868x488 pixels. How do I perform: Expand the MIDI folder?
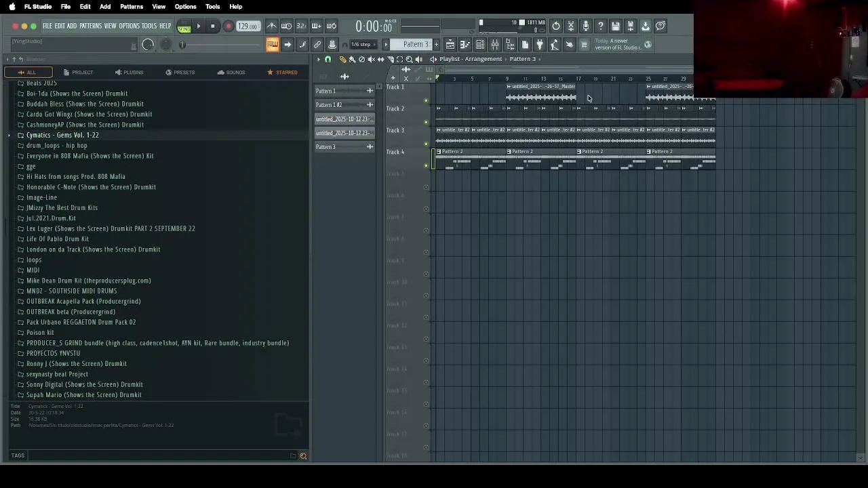[x=33, y=270]
